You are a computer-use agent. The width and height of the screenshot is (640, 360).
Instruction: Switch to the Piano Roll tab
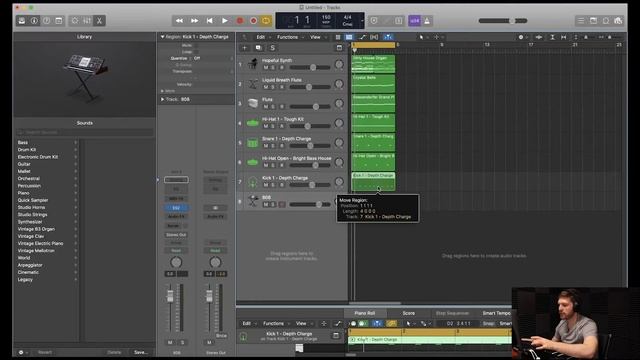click(x=364, y=313)
